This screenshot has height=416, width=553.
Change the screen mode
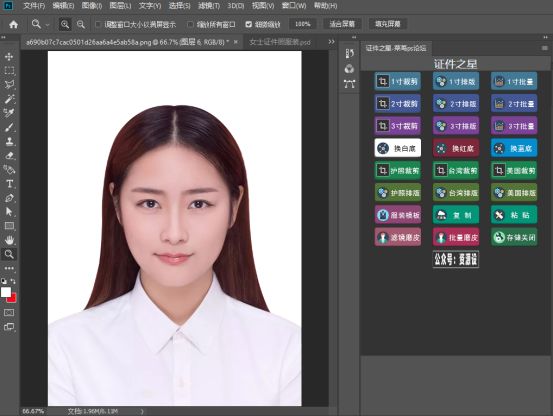pyautogui.click(x=9, y=327)
